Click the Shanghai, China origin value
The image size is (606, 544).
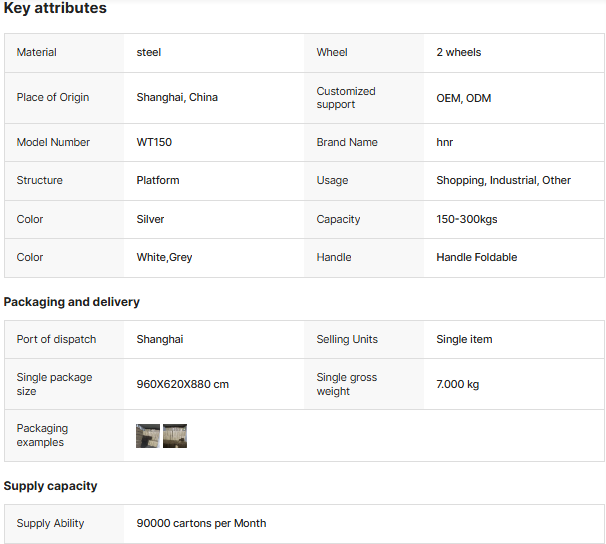[x=177, y=98]
